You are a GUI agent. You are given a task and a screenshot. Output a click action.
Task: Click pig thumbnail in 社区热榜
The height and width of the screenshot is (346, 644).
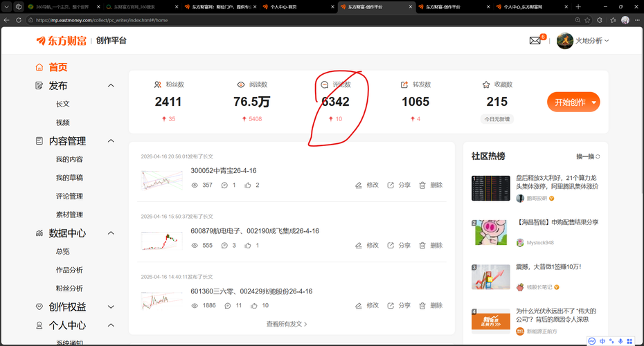tap(491, 233)
